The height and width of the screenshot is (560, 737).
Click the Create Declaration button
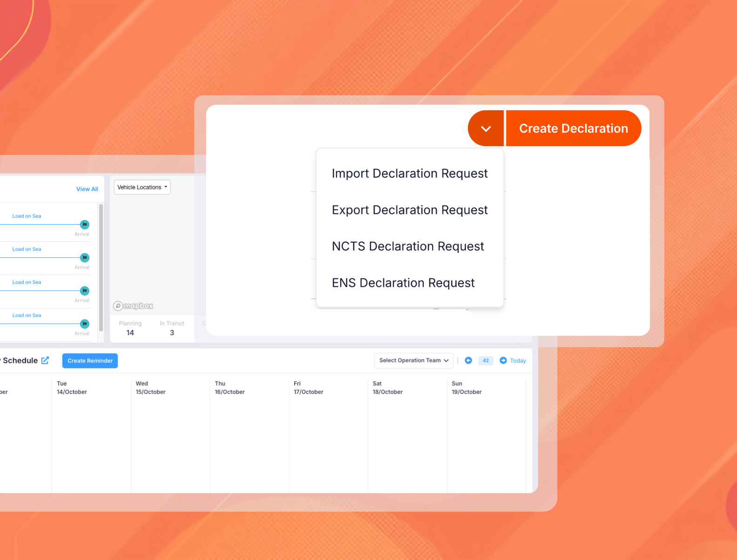point(573,128)
